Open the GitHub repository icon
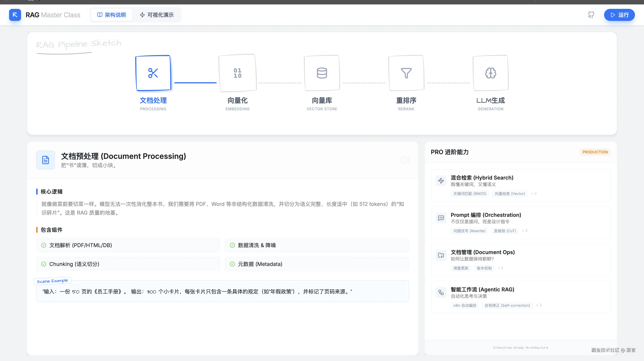Screen dimensions: 644x361 pos(591,15)
